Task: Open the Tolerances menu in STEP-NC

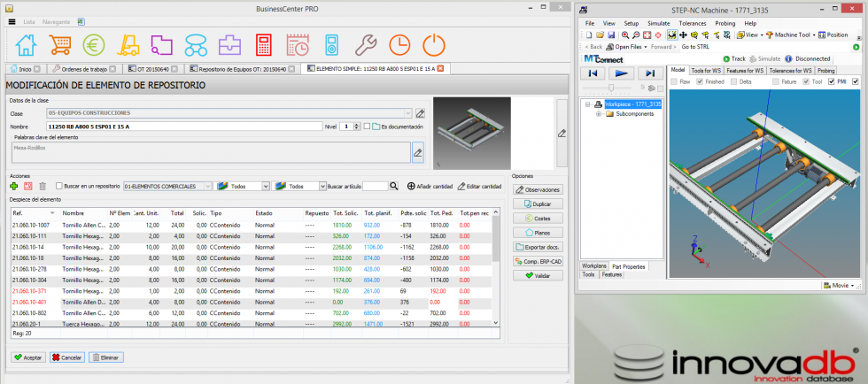Action: click(x=693, y=23)
